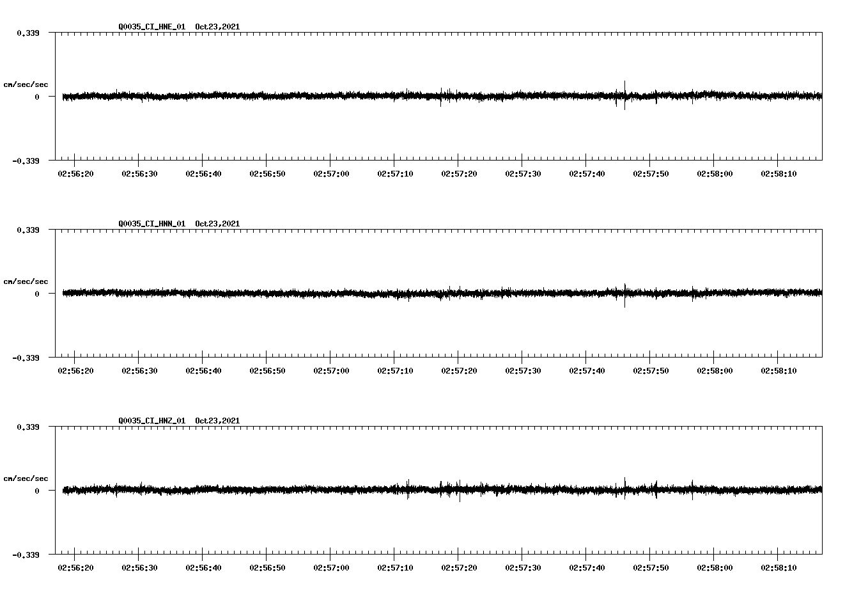Click the 02:56:40 time label under HNE plot
The width and height of the screenshot is (868, 591).
tap(203, 174)
